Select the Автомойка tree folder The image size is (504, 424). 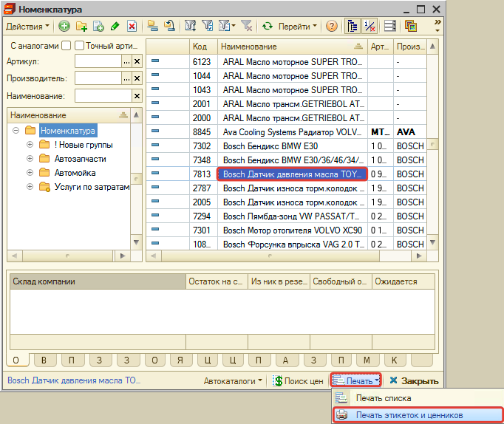(75, 173)
